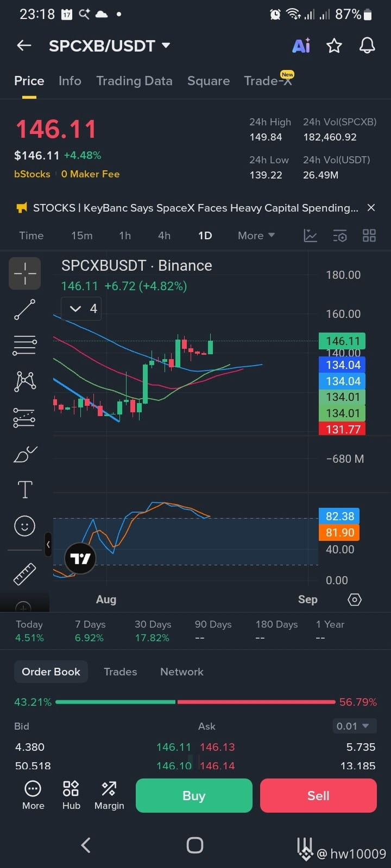
Task: Close the STOCKS news banner
Action: tap(371, 208)
